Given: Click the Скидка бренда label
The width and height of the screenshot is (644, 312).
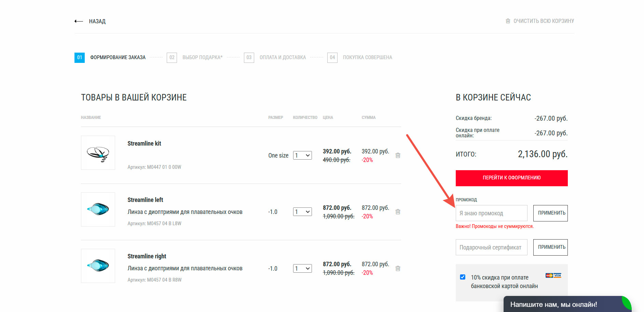Looking at the screenshot, I should point(474,118).
